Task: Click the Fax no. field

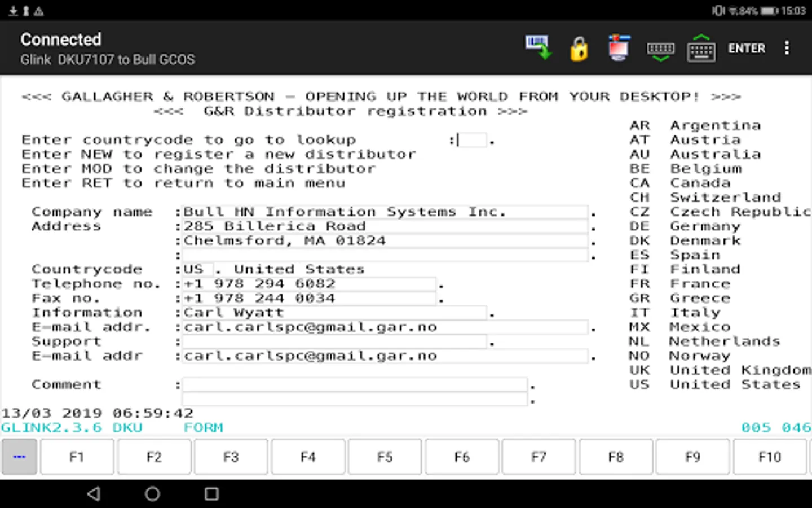Action: (309, 299)
